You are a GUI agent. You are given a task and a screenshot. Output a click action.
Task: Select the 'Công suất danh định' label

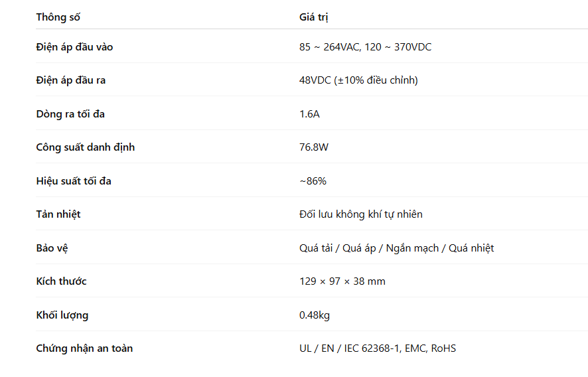coord(85,147)
